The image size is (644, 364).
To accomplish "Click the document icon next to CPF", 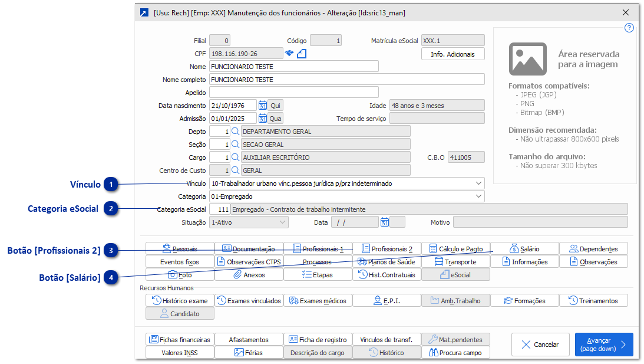I will (302, 54).
